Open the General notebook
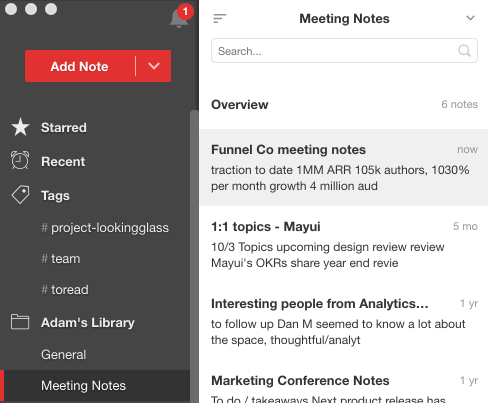Image resolution: width=488 pixels, height=403 pixels. [x=63, y=355]
